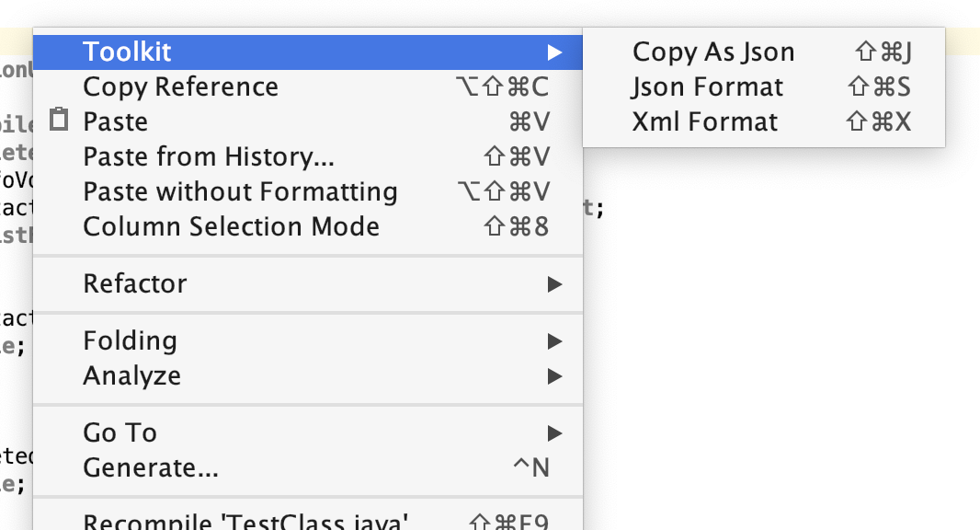Click the Refactor menu entry text
The width and height of the screenshot is (980, 530).
click(x=134, y=284)
